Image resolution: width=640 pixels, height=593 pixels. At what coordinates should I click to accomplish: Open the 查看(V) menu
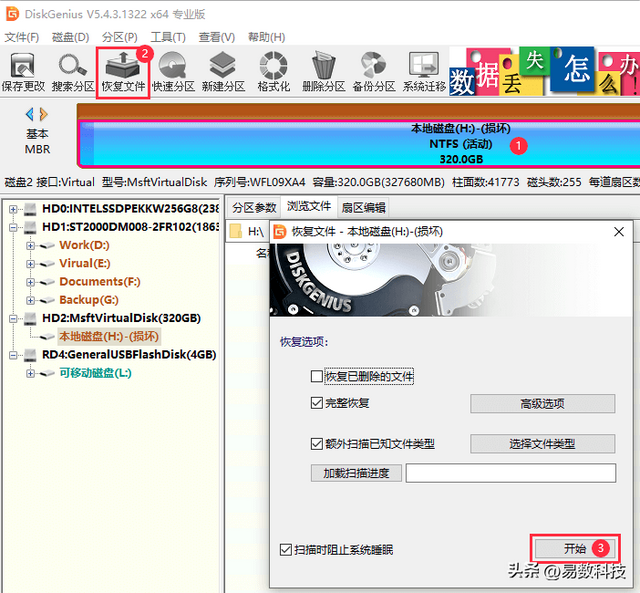coord(217,37)
